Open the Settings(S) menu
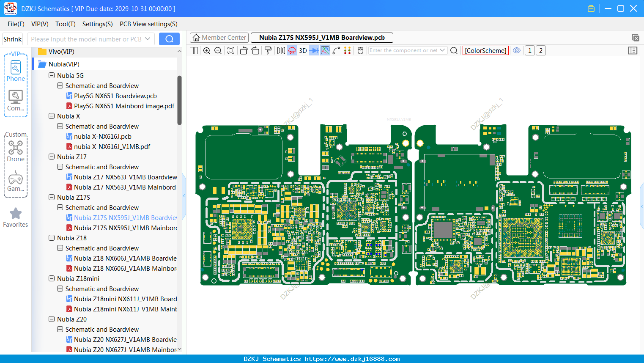 [x=98, y=24]
